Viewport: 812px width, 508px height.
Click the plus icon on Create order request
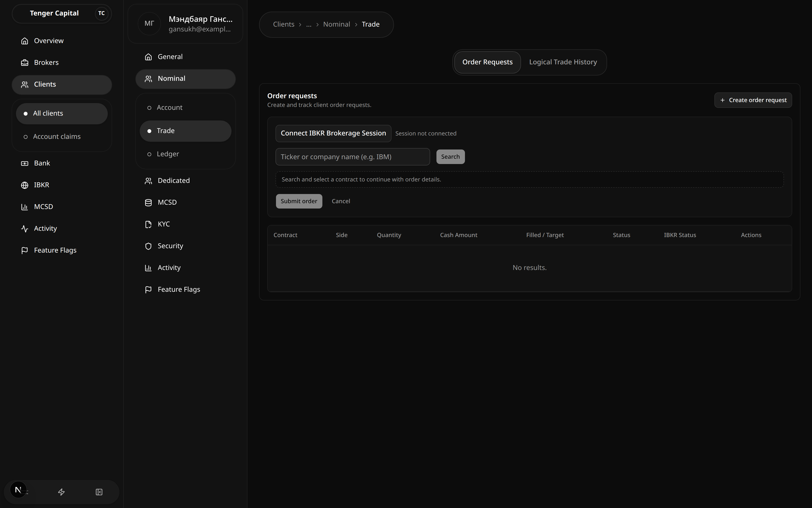(x=722, y=100)
